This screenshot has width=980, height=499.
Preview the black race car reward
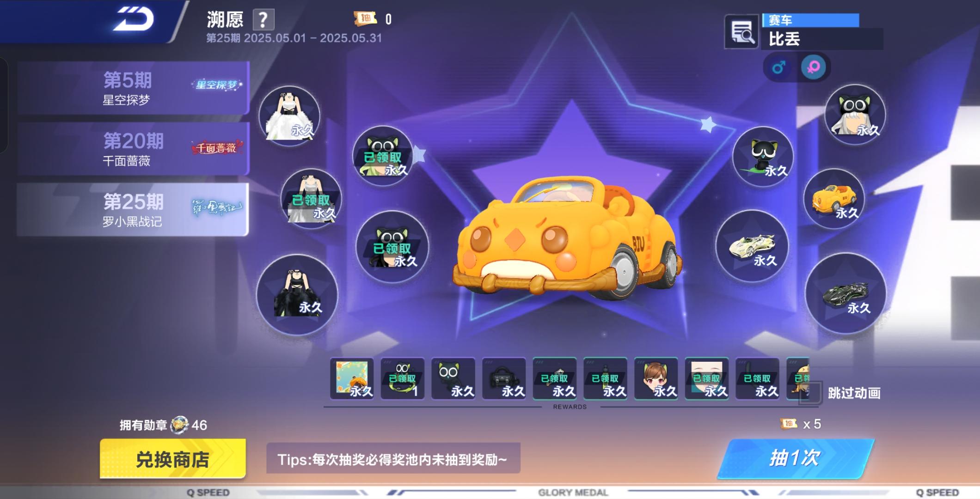point(846,294)
